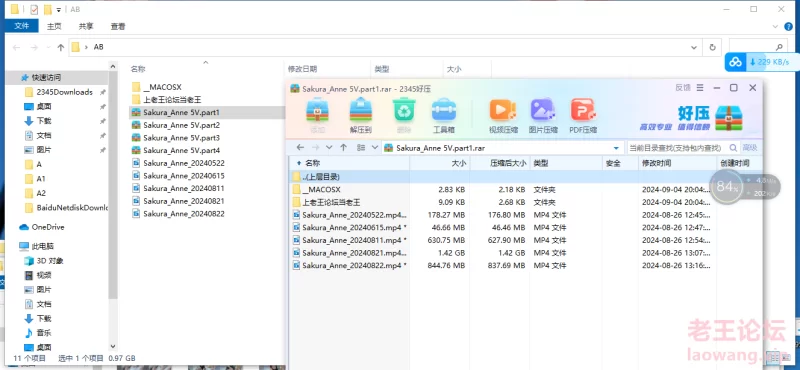Expand the Explorer address bar history dropdown
The image size is (800, 370).
click(694, 47)
